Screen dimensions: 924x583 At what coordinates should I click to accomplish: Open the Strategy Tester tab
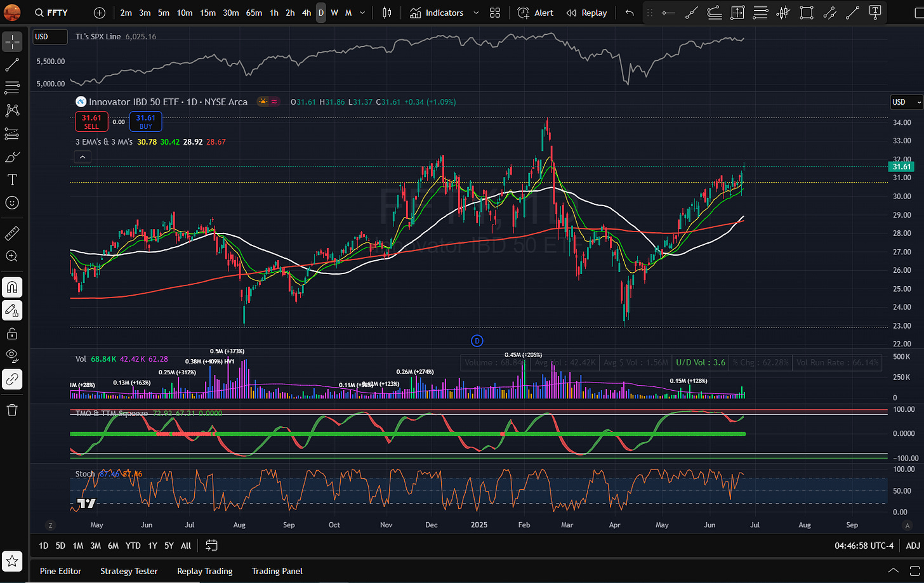coord(129,571)
